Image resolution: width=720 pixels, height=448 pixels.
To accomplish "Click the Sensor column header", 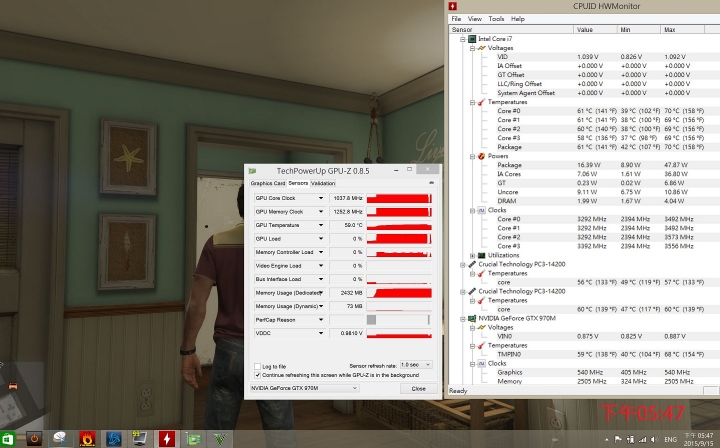I will pos(512,29).
